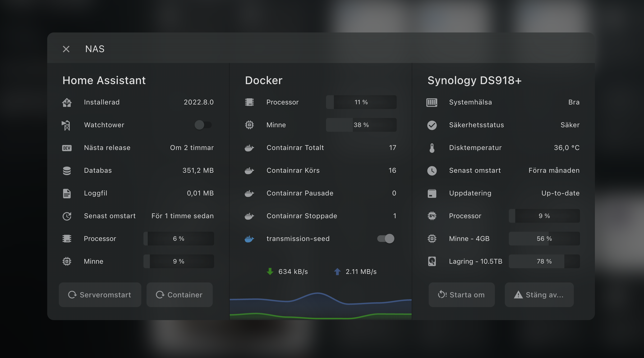This screenshot has height=358, width=644.
Task: Click the Stäng av... button
Action: point(539,295)
